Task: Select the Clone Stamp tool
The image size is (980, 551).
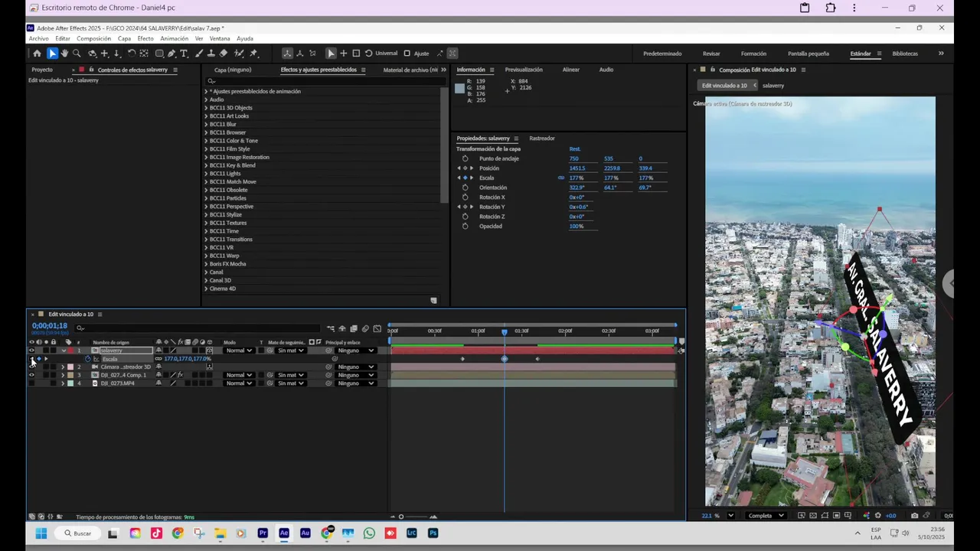Action: coord(211,54)
